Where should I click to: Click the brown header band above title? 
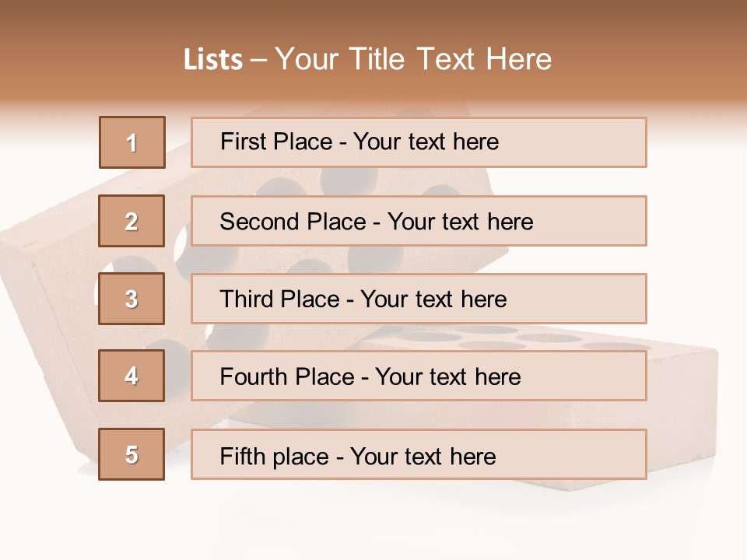[x=373, y=17]
